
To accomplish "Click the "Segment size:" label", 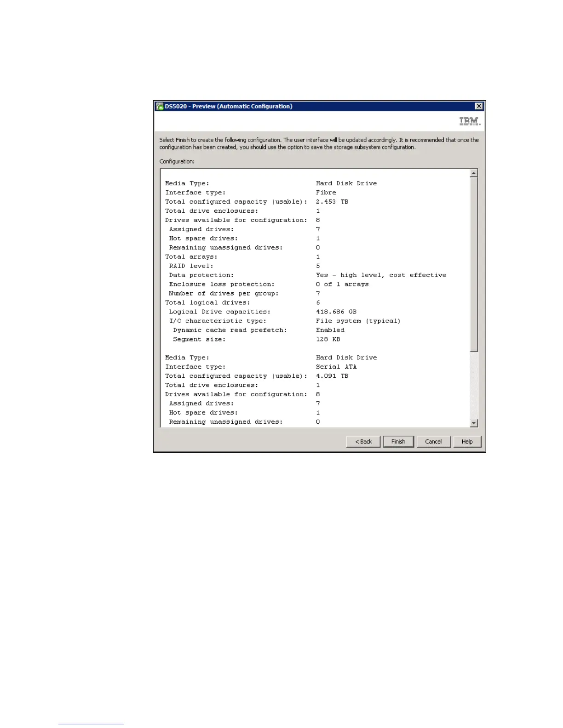I will [x=199, y=339].
